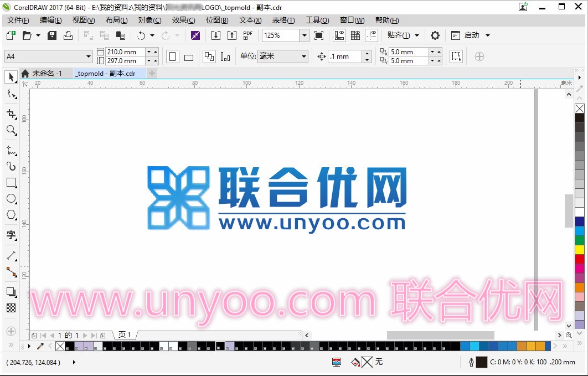The image size is (588, 376).
Task: Click the yellow color swatch
Action: click(x=580, y=250)
